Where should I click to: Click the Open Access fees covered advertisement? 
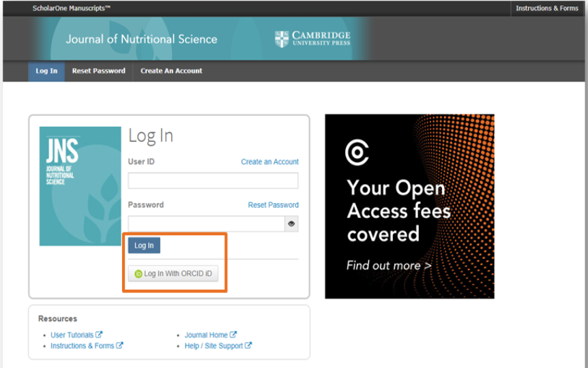click(409, 206)
